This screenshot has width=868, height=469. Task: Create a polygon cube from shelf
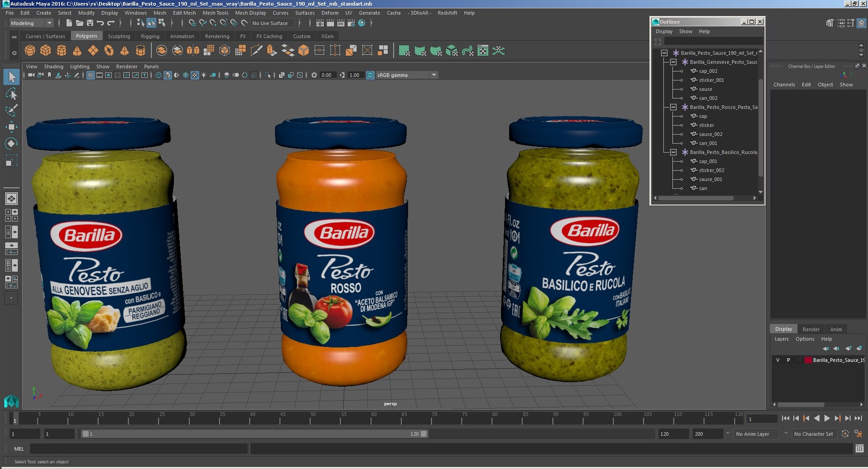pos(46,51)
